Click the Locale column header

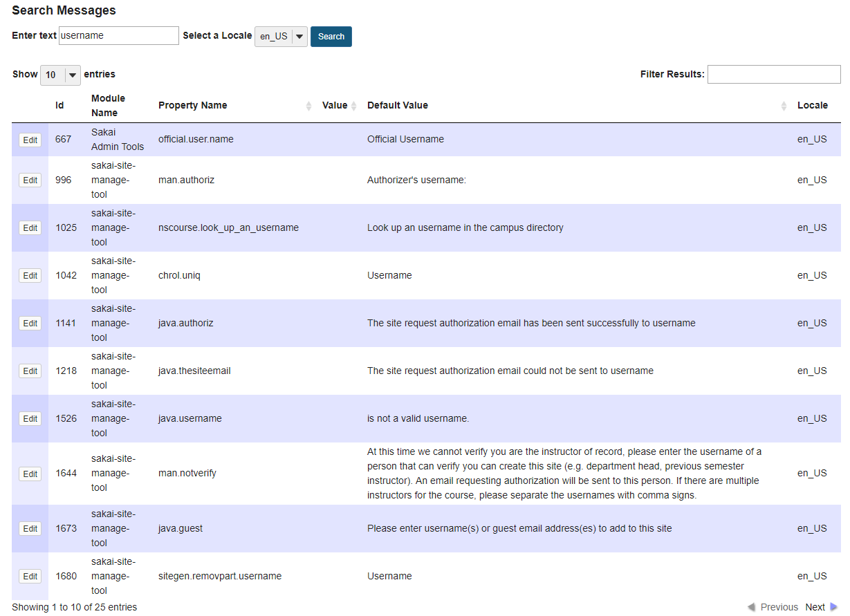click(812, 106)
